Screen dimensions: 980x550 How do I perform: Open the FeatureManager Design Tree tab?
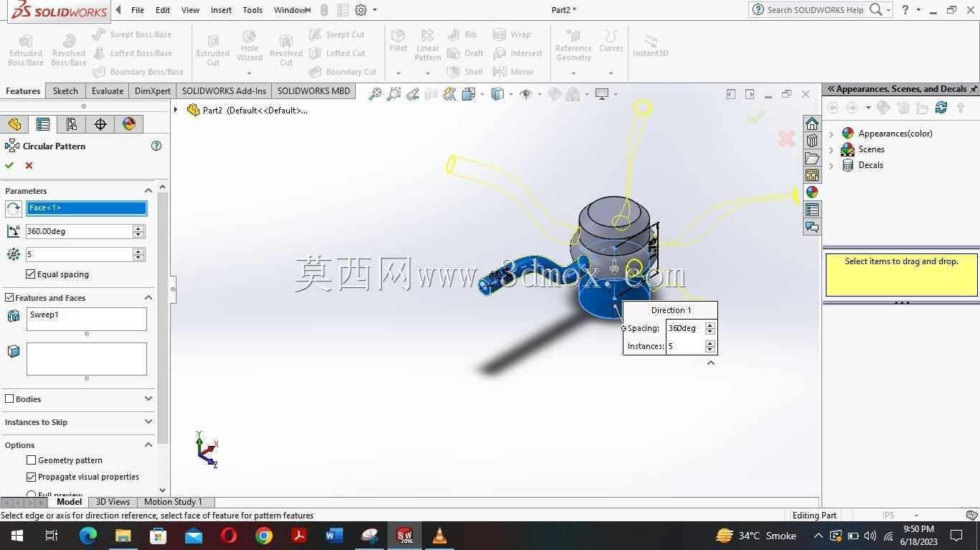point(14,124)
